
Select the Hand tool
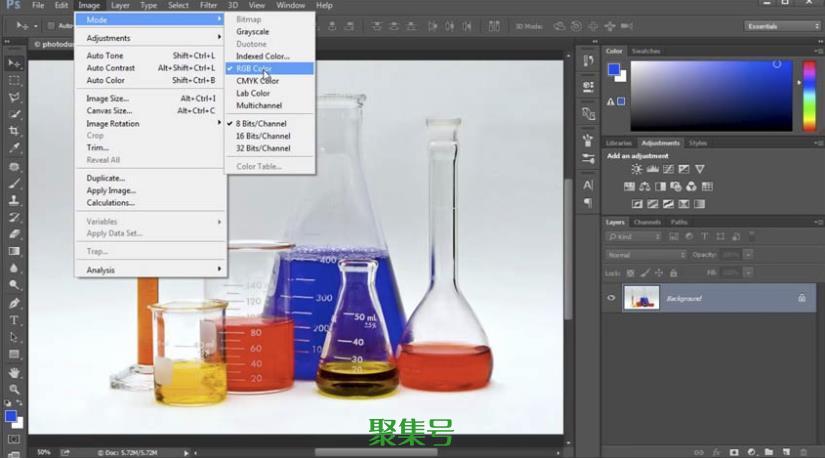click(x=14, y=372)
